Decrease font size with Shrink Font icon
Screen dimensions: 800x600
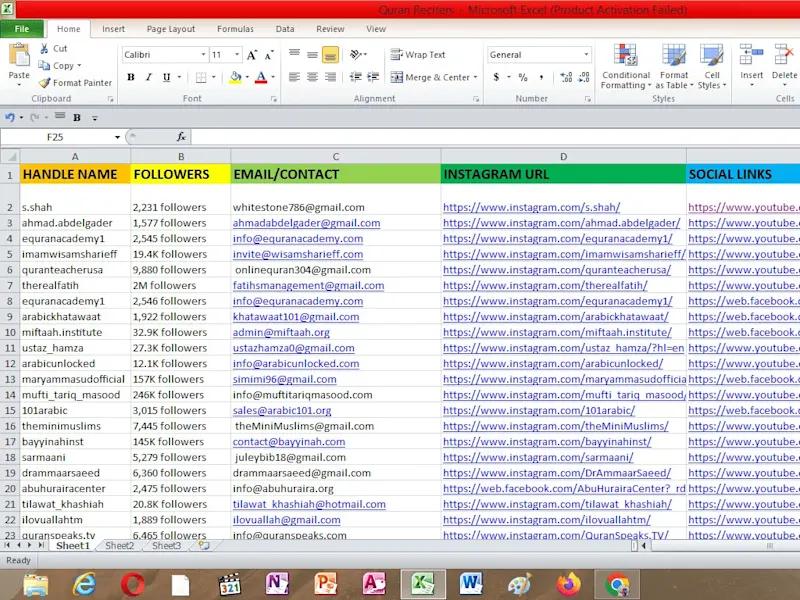[269, 55]
